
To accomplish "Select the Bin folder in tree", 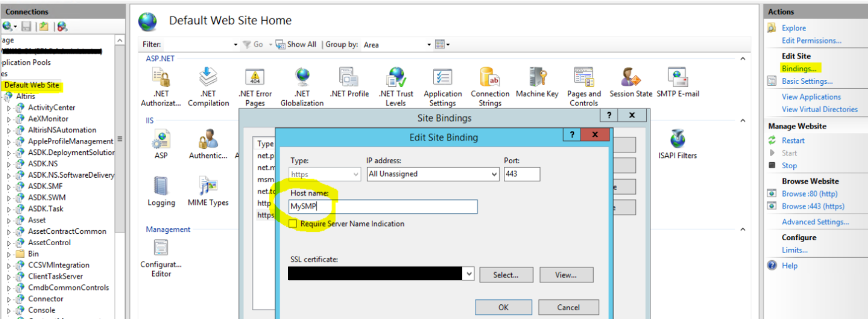I will coord(33,254).
